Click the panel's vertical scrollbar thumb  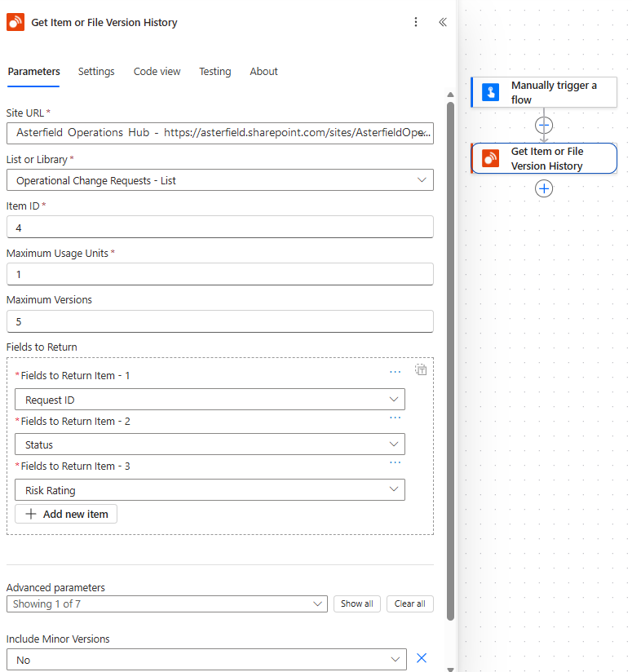pyautogui.click(x=450, y=361)
